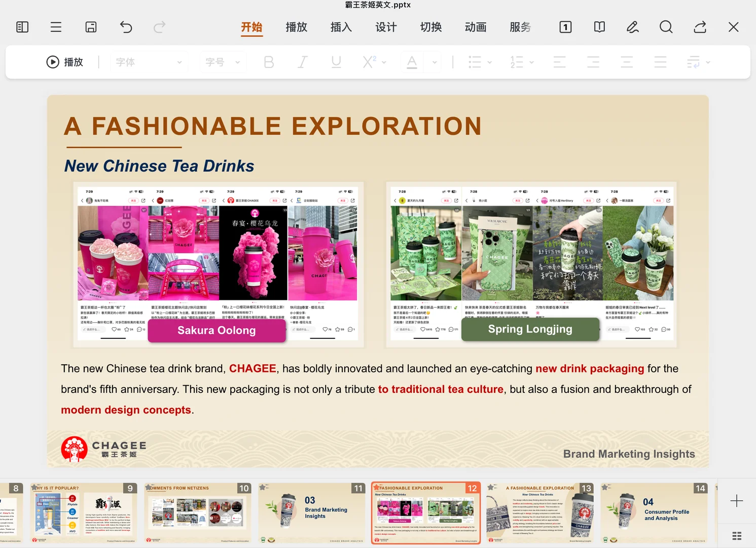Select the Sakura Oolong screenshots image
The width and height of the screenshot is (756, 548).
click(219, 265)
